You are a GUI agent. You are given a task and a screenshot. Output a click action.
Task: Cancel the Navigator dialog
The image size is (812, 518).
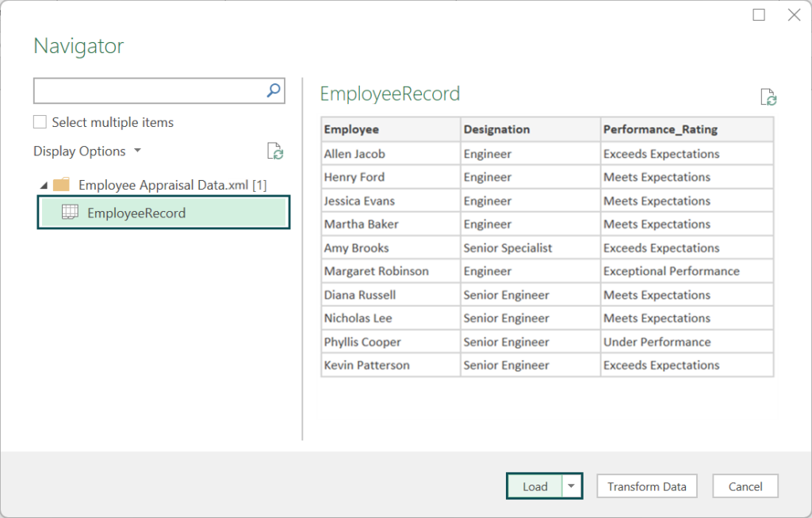coord(745,485)
